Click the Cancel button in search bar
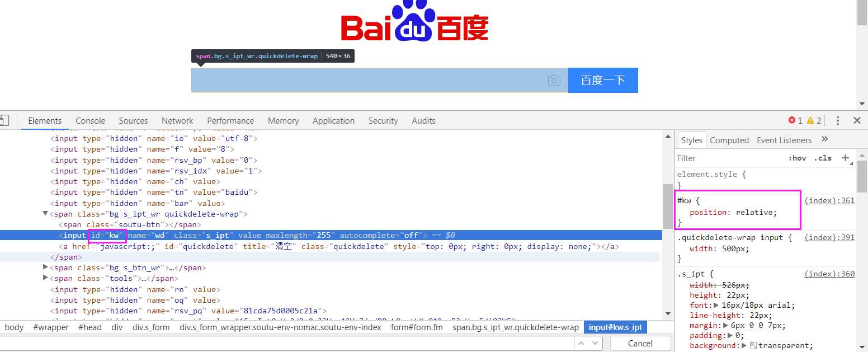 pyautogui.click(x=640, y=343)
